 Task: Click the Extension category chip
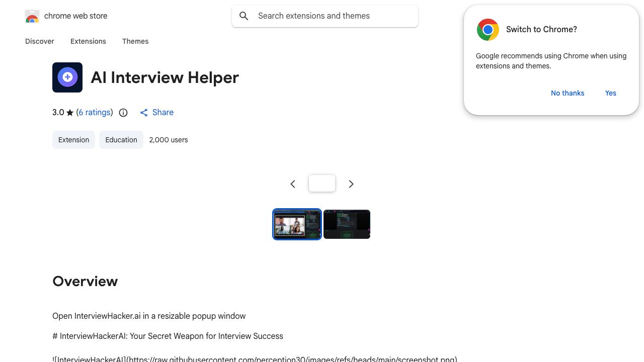[73, 140]
